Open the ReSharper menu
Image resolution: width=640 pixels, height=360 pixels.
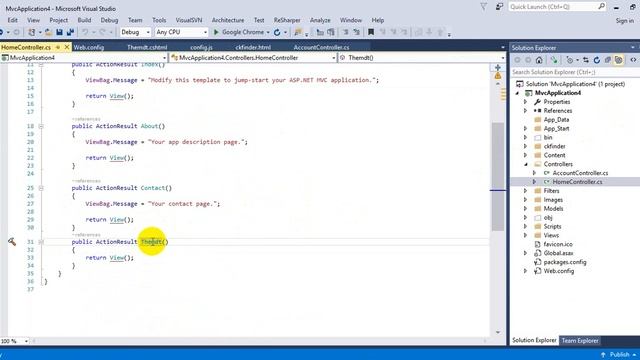click(287, 20)
